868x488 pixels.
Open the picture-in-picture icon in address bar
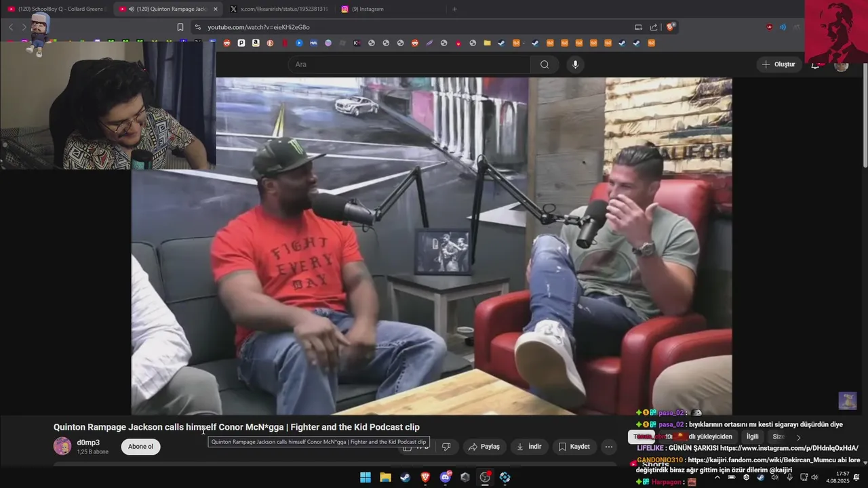(x=638, y=27)
